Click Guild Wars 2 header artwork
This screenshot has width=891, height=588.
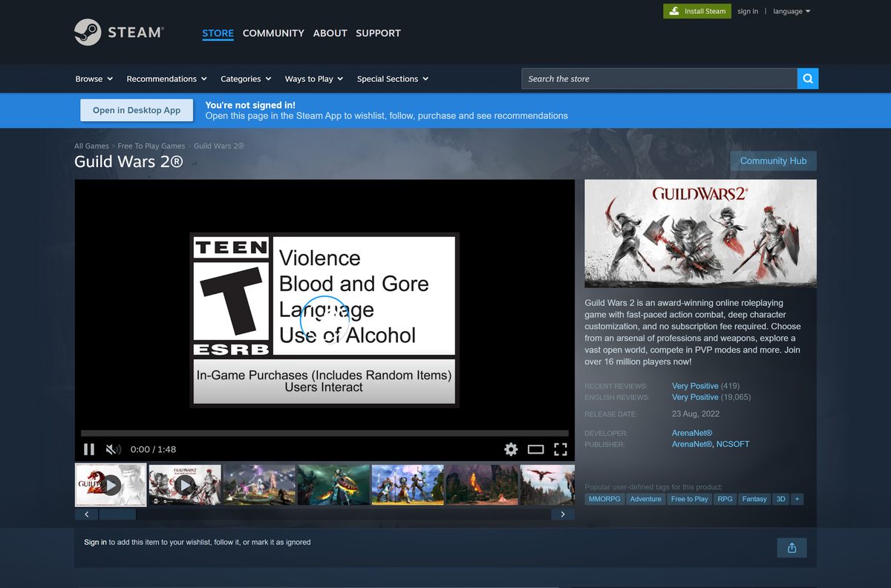pos(700,233)
